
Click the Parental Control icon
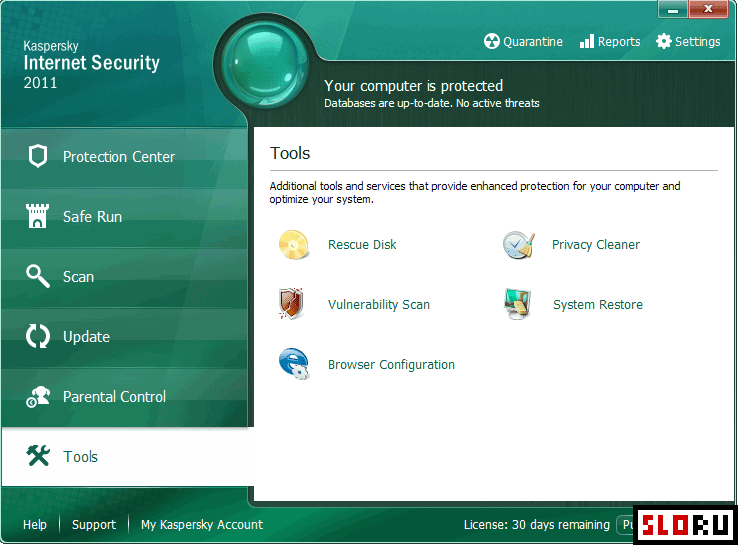coord(38,396)
